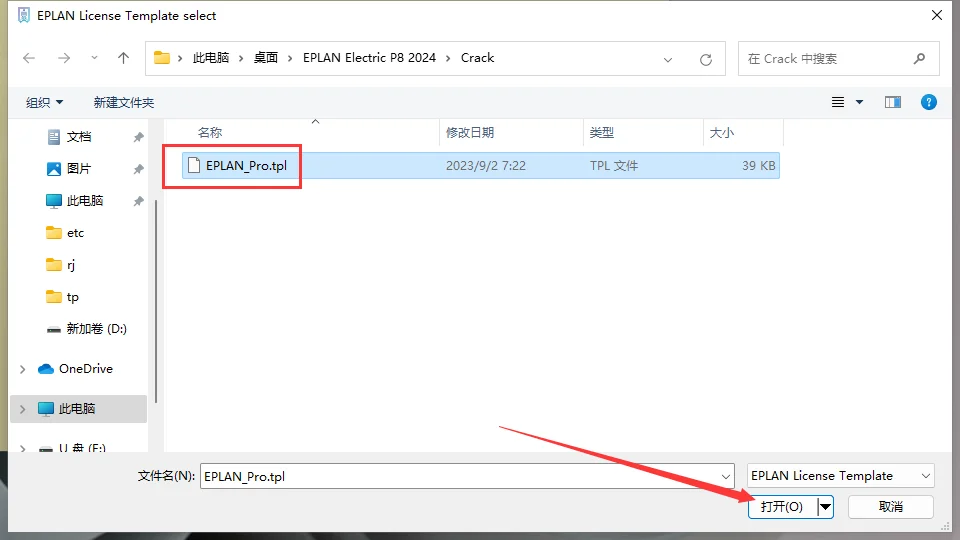The width and height of the screenshot is (960, 540).
Task: Open the recent locations dropdown arrow
Action: [95, 58]
